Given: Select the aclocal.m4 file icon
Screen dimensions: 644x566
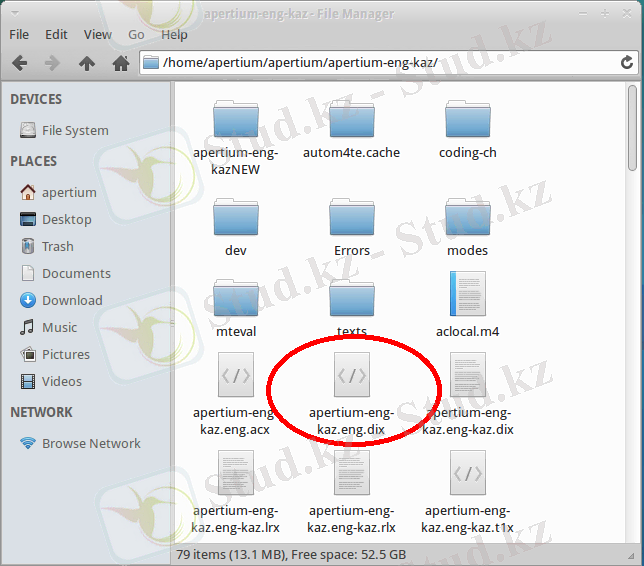Looking at the screenshot, I should pyautogui.click(x=467, y=293).
